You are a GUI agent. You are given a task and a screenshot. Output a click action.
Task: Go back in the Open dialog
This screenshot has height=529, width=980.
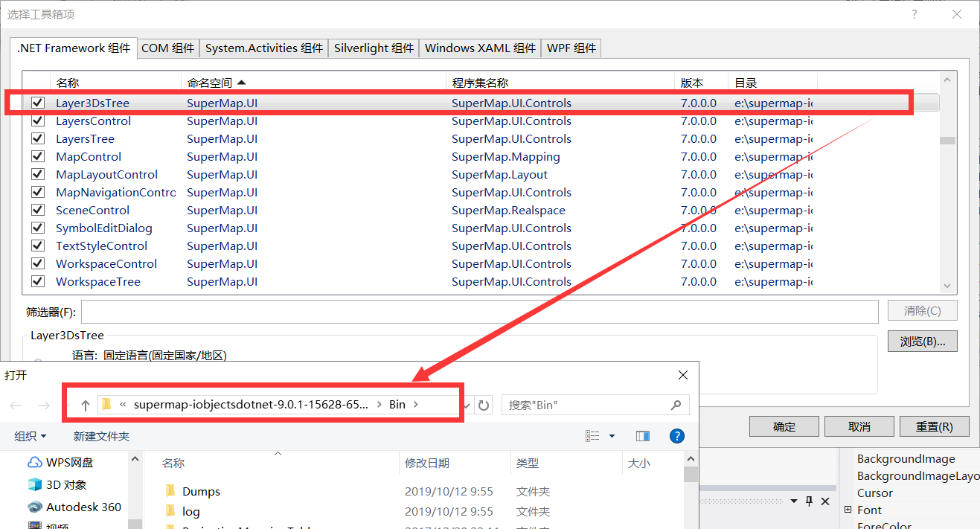click(16, 405)
